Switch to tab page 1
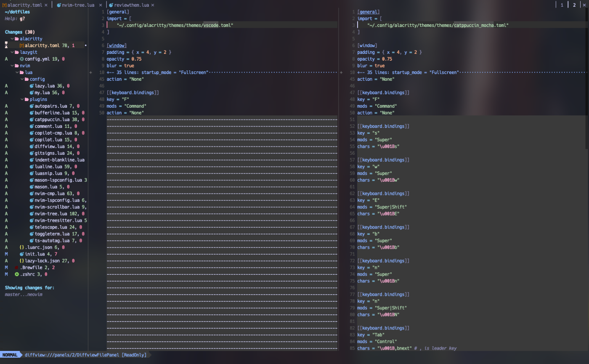The height and width of the screenshot is (364, 589). click(562, 5)
